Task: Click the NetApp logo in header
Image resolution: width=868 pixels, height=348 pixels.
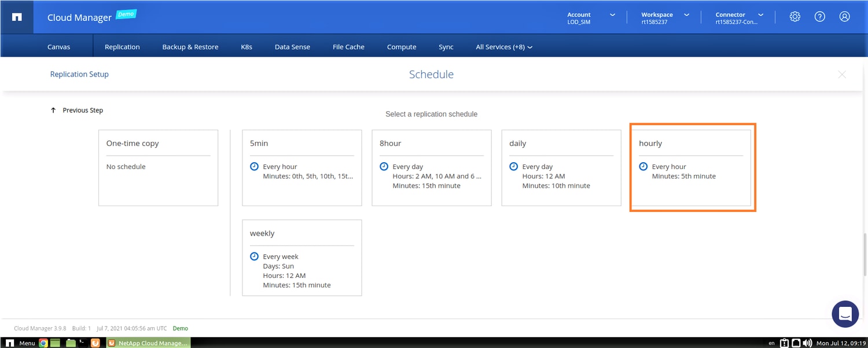Action: pyautogui.click(x=17, y=17)
